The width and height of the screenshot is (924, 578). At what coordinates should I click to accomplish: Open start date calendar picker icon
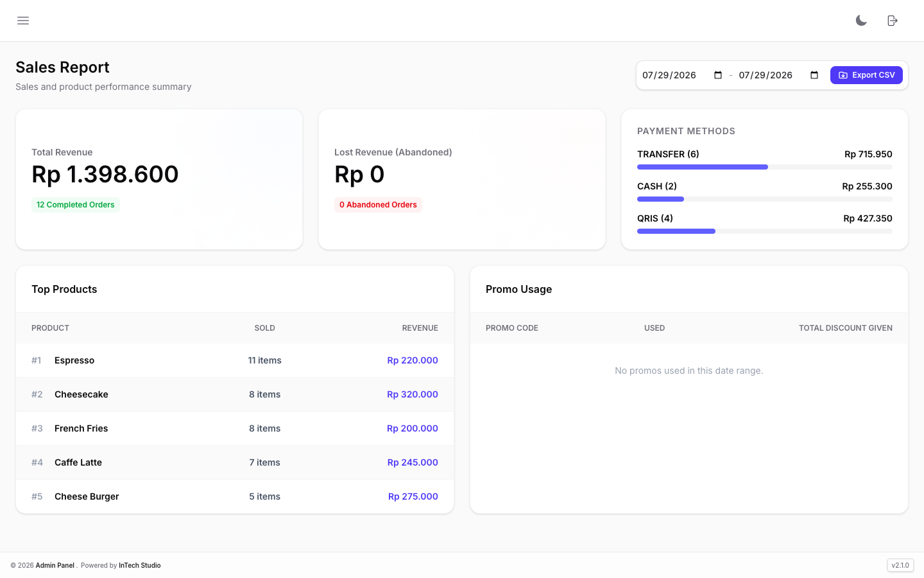[x=718, y=75]
